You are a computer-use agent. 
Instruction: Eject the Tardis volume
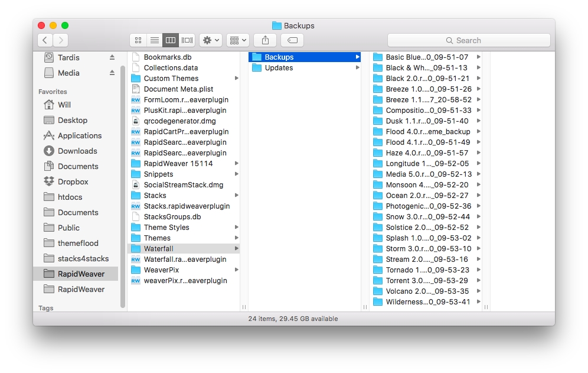pos(112,57)
